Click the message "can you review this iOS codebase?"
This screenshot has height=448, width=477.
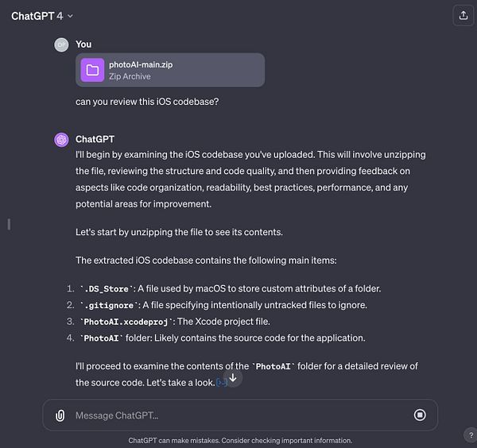coord(148,102)
